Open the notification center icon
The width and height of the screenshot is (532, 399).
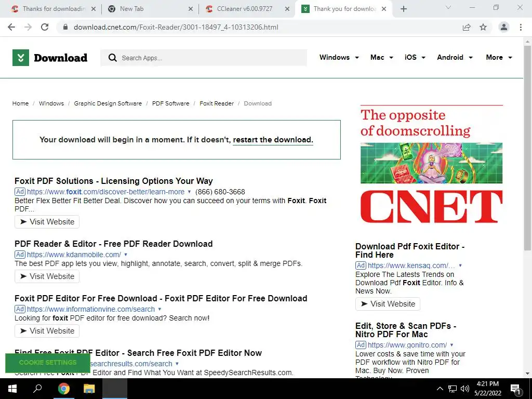(516, 389)
